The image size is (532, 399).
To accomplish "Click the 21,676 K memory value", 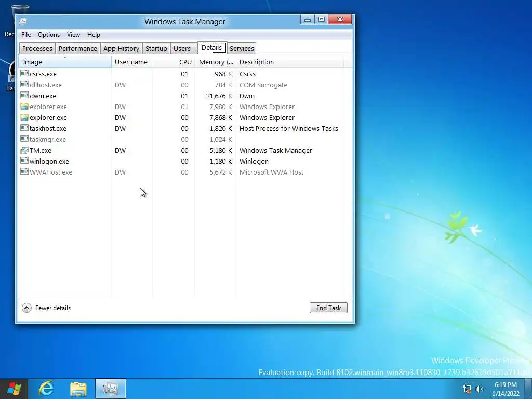I will point(219,96).
